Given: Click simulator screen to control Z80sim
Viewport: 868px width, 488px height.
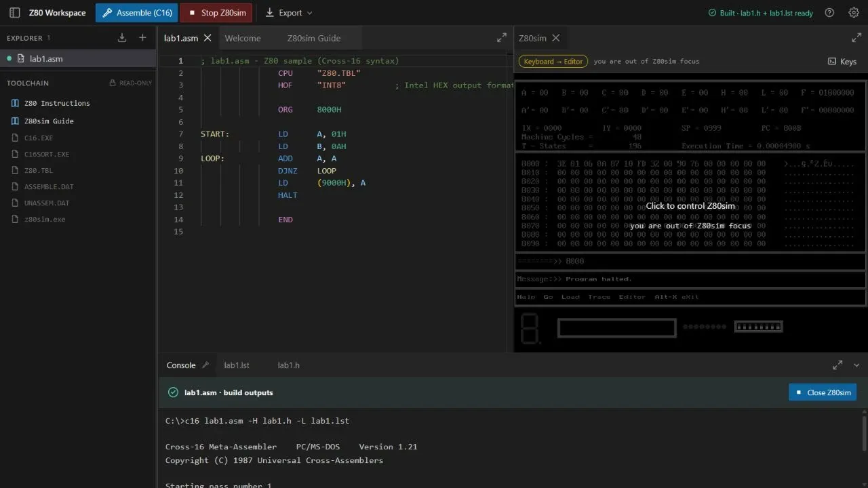Looking at the screenshot, I should (690, 205).
